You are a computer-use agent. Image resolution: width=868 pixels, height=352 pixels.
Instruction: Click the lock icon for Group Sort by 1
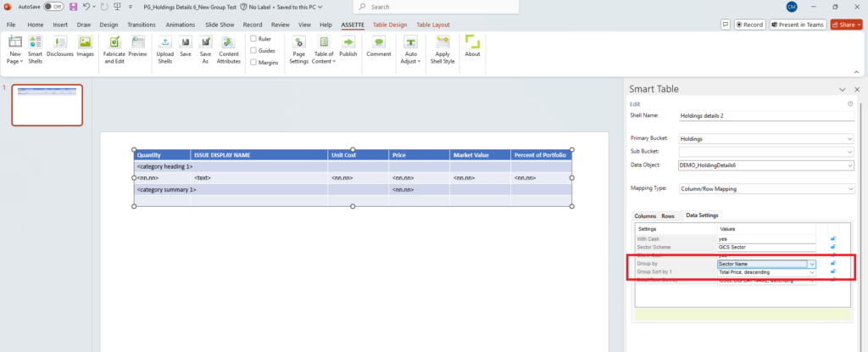tap(833, 272)
